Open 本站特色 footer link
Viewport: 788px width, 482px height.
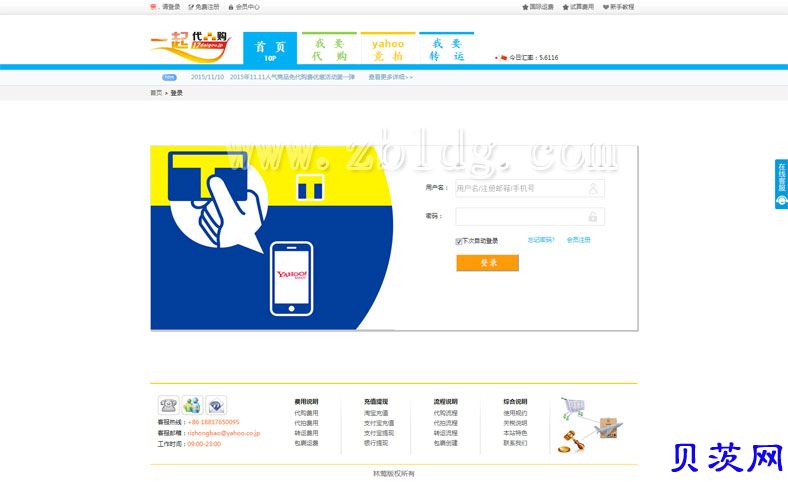click(x=515, y=433)
